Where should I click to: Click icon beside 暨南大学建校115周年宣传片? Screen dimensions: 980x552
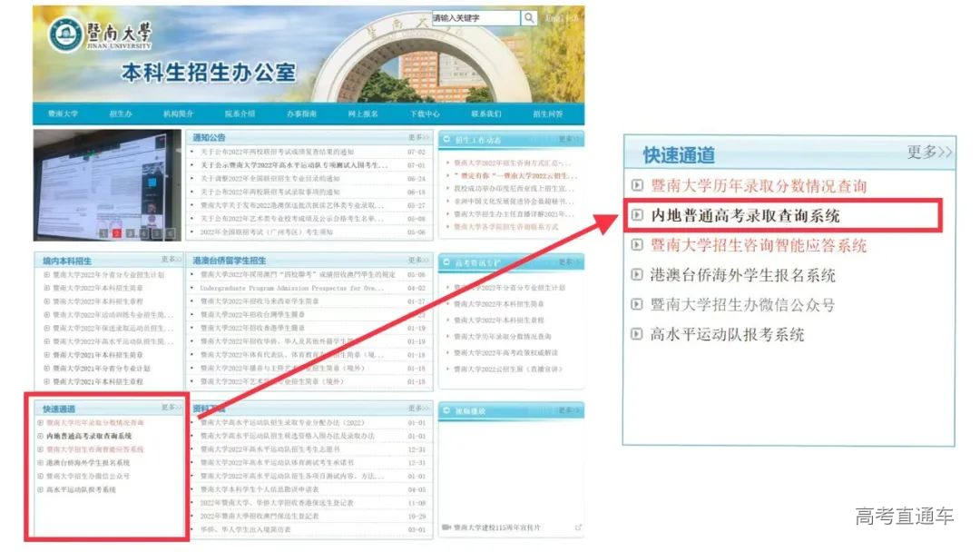446,526
